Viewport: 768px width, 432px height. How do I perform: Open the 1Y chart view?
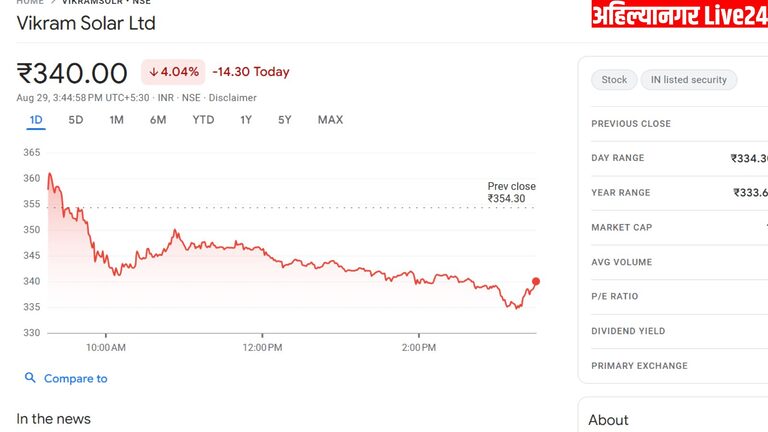[246, 120]
